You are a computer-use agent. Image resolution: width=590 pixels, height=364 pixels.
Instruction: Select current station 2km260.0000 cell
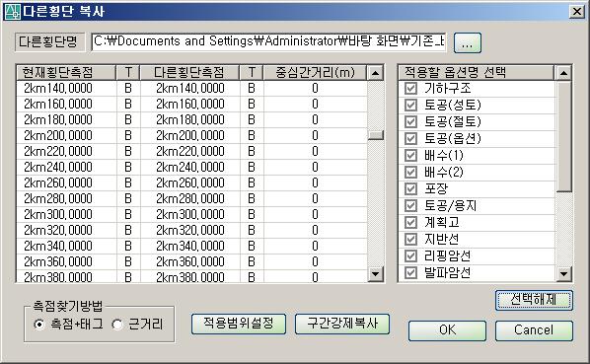click(x=66, y=183)
